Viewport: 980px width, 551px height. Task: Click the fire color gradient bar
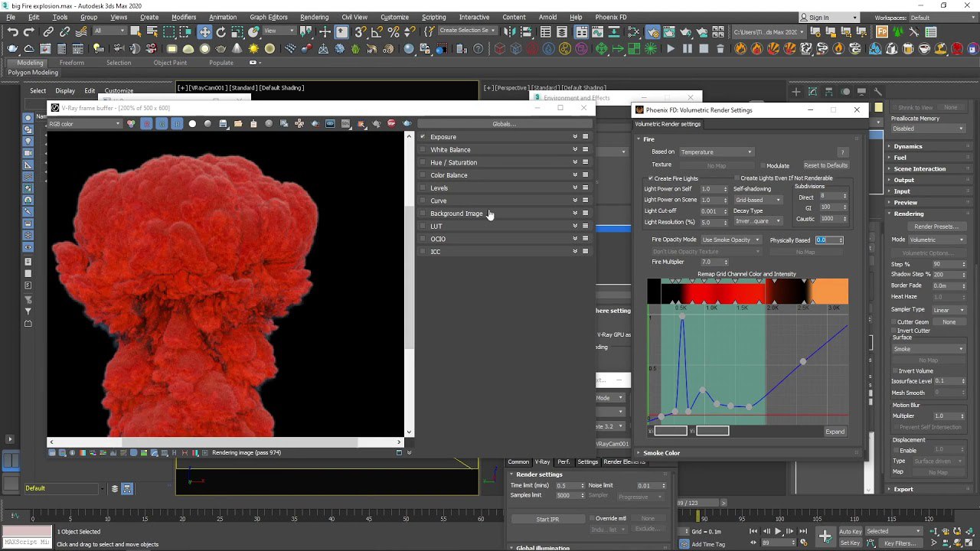pyautogui.click(x=748, y=292)
